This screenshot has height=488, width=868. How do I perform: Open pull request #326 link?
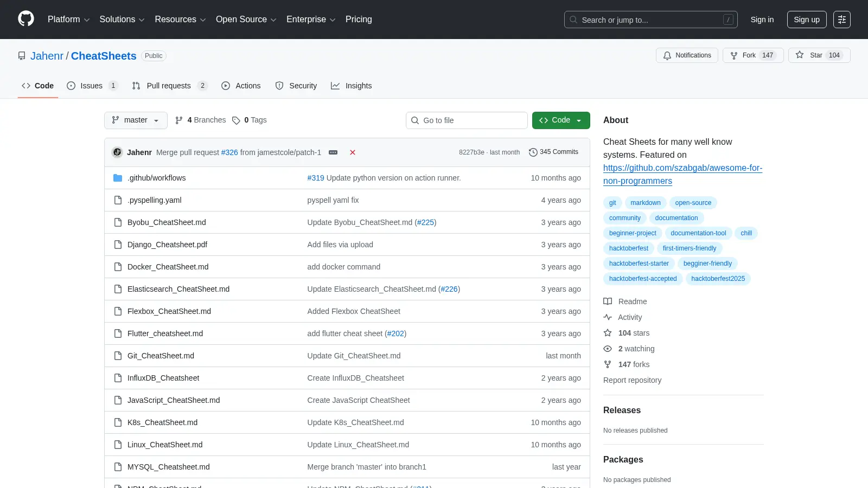click(x=229, y=152)
